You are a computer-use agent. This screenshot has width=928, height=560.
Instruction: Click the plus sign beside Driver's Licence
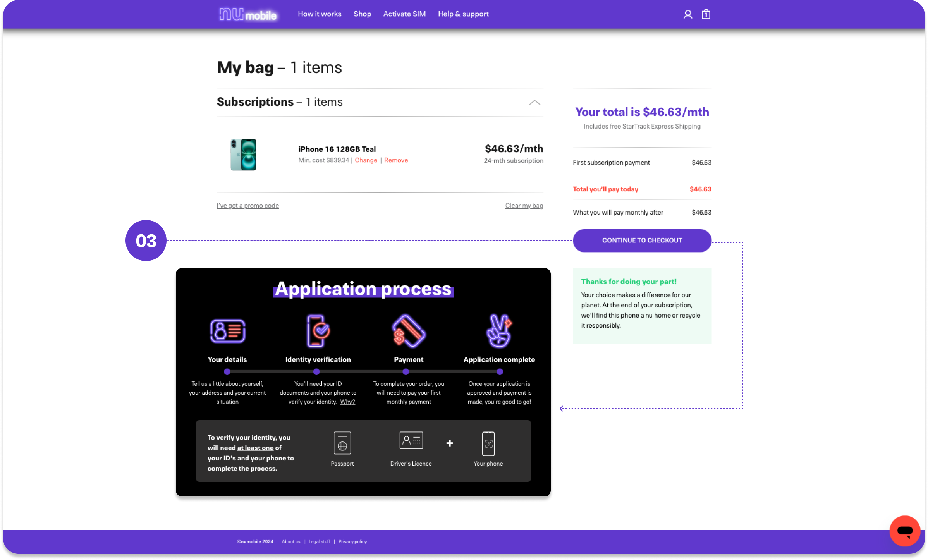pyautogui.click(x=450, y=443)
